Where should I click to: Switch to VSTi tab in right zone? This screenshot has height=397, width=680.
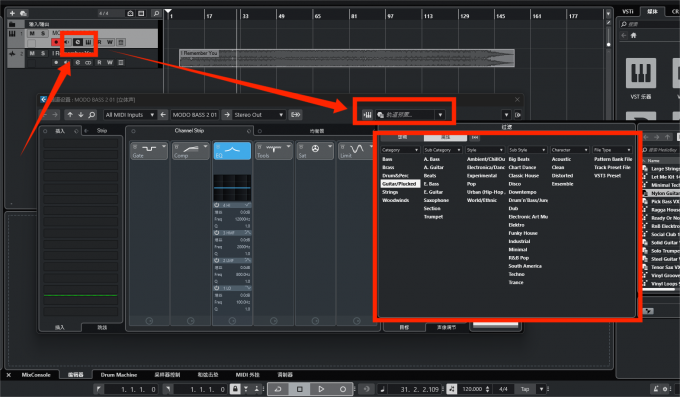click(x=628, y=12)
